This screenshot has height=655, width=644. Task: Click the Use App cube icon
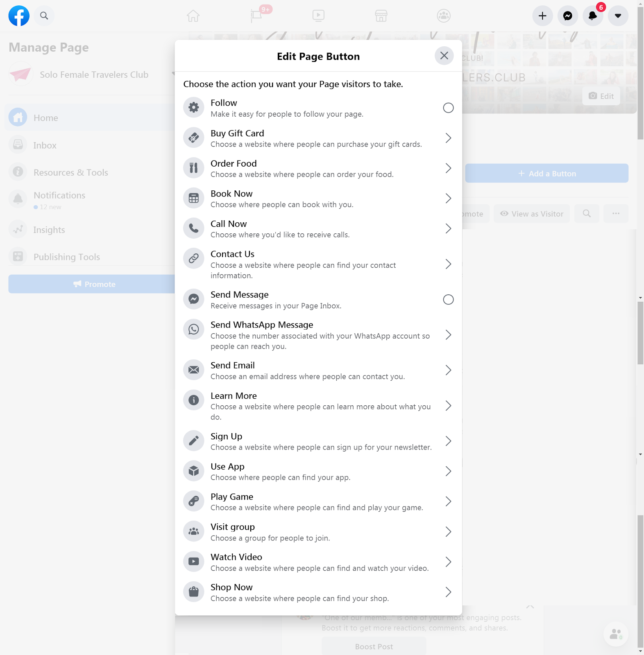194,471
